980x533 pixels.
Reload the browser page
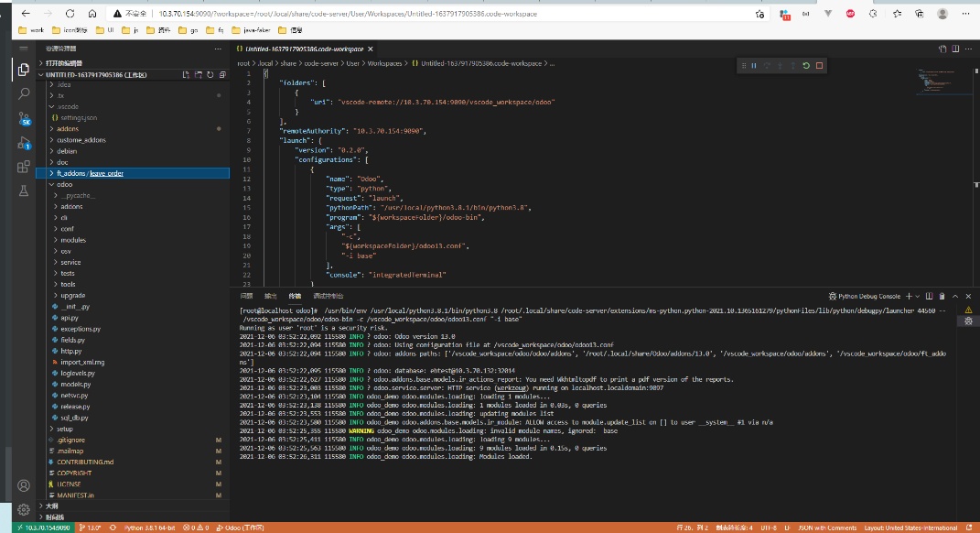[70, 14]
